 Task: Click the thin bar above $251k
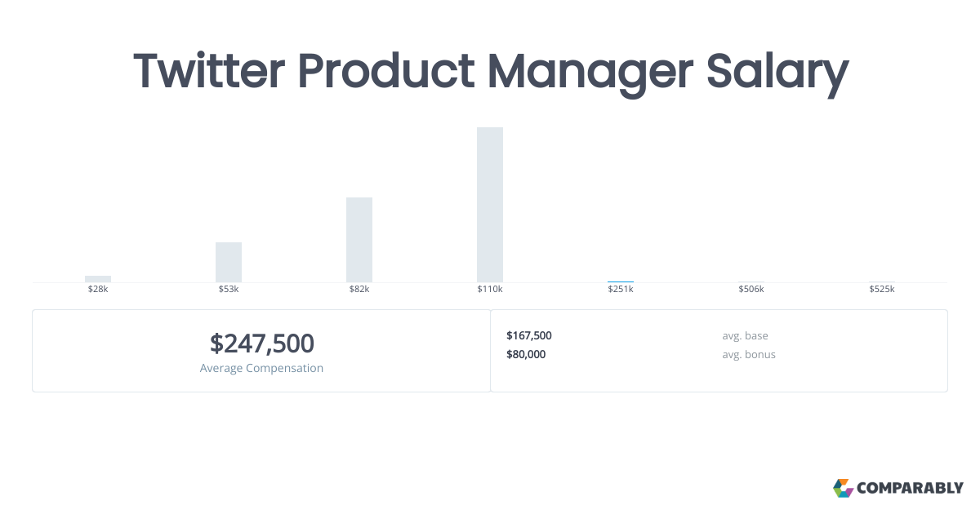(x=621, y=281)
